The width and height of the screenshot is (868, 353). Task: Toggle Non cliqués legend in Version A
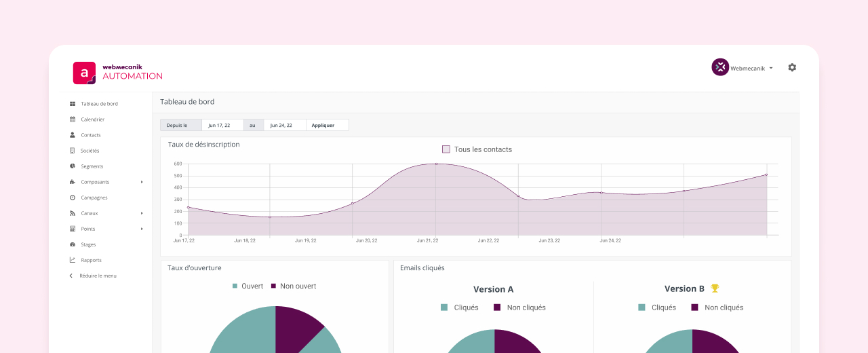tap(519, 308)
